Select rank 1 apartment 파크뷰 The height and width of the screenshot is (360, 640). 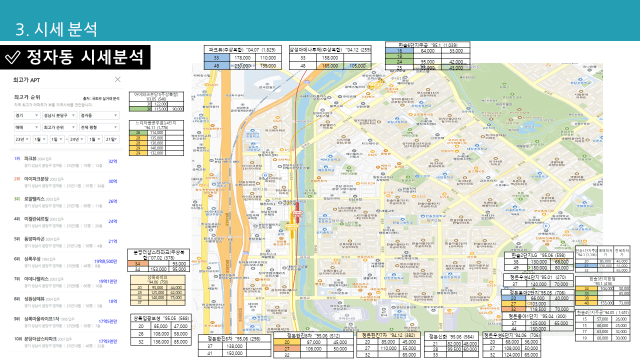tap(65, 162)
